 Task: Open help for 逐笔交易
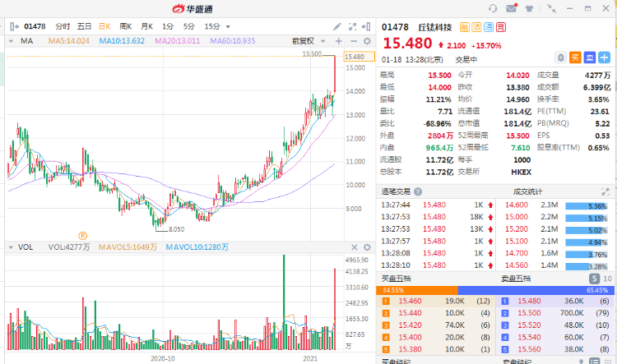click(x=418, y=191)
